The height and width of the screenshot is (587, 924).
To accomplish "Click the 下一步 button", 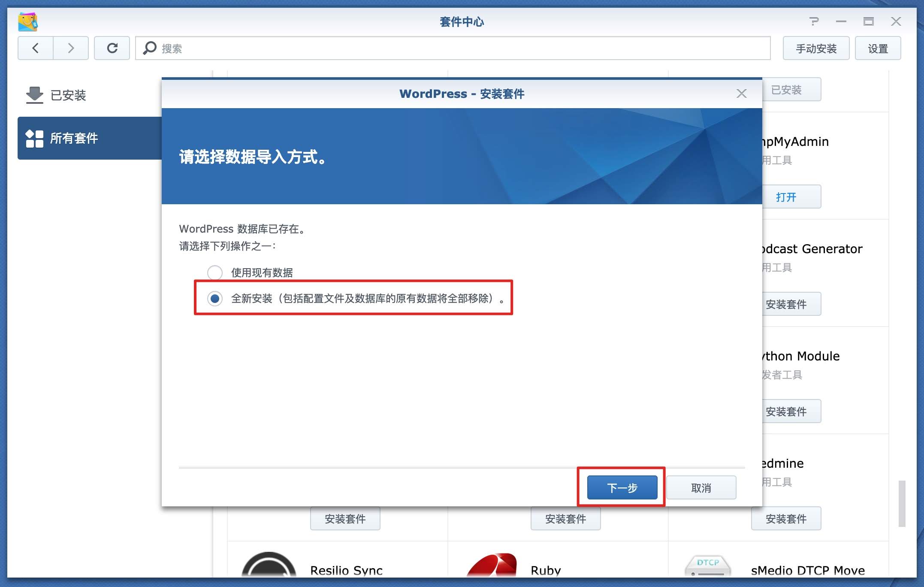I will [622, 487].
